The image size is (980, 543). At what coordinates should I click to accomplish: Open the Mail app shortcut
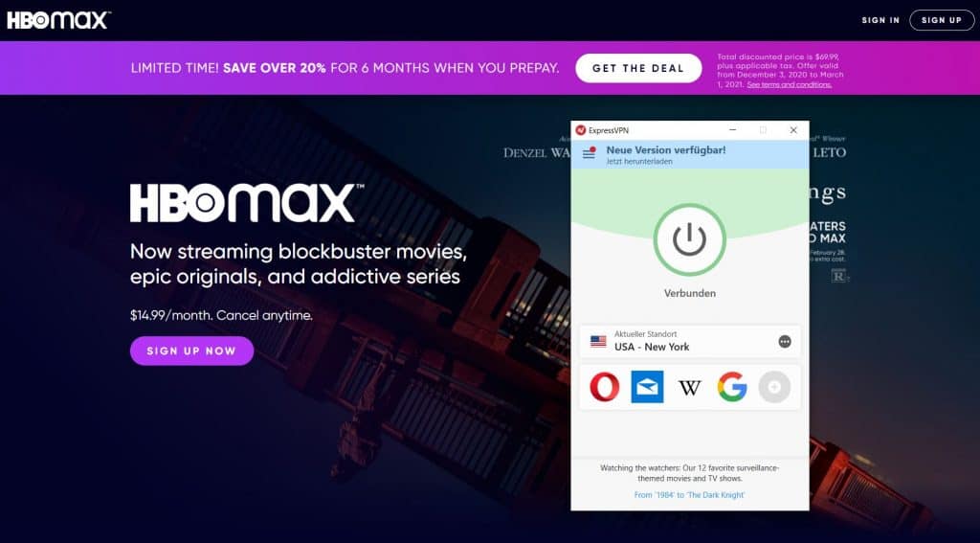click(647, 387)
